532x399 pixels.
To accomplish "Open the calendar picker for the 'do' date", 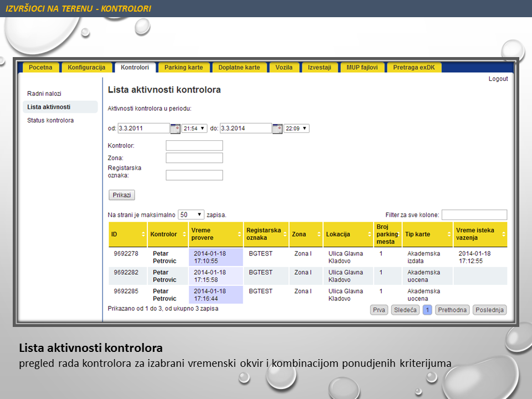I will coord(278,129).
